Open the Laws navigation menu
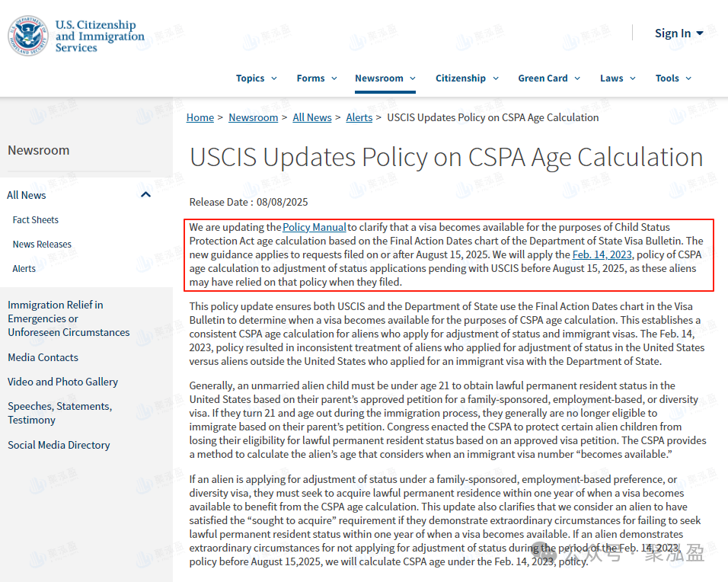Viewport: 728px width, 582px height. (617, 78)
